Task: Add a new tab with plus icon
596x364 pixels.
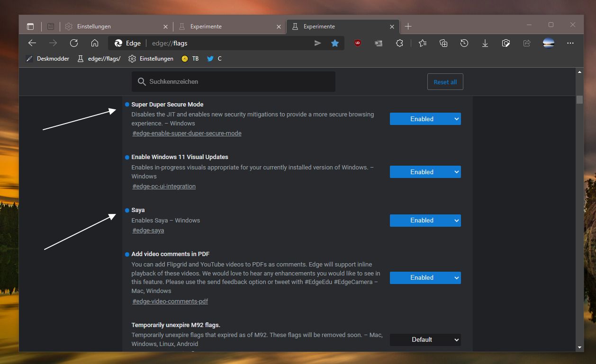Action: coord(408,27)
